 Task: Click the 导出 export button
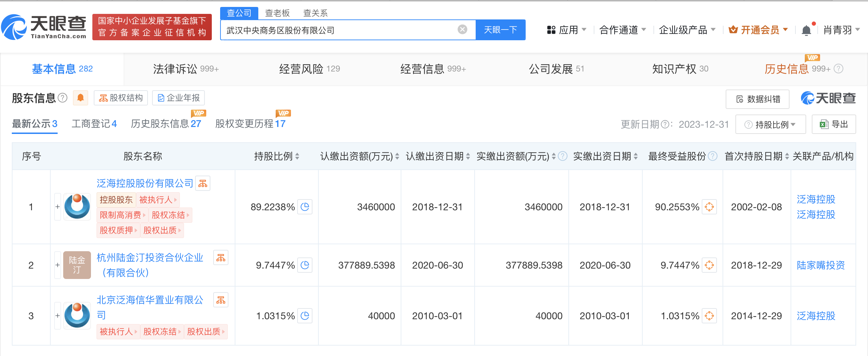tap(834, 125)
